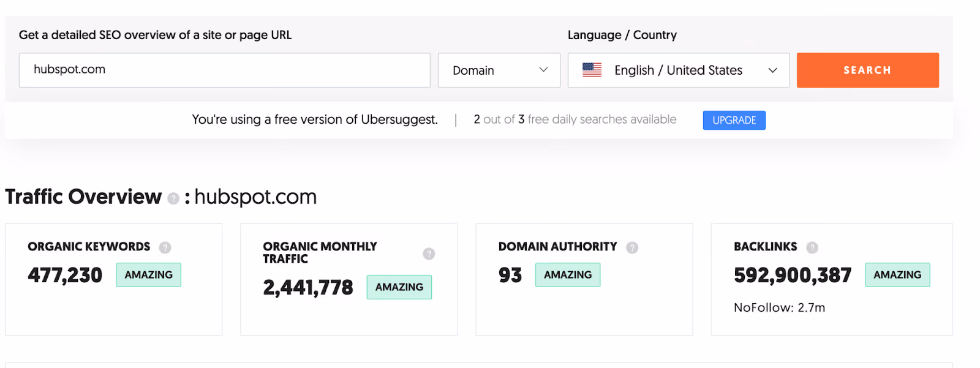Click the free daily searches available notice

(x=575, y=119)
